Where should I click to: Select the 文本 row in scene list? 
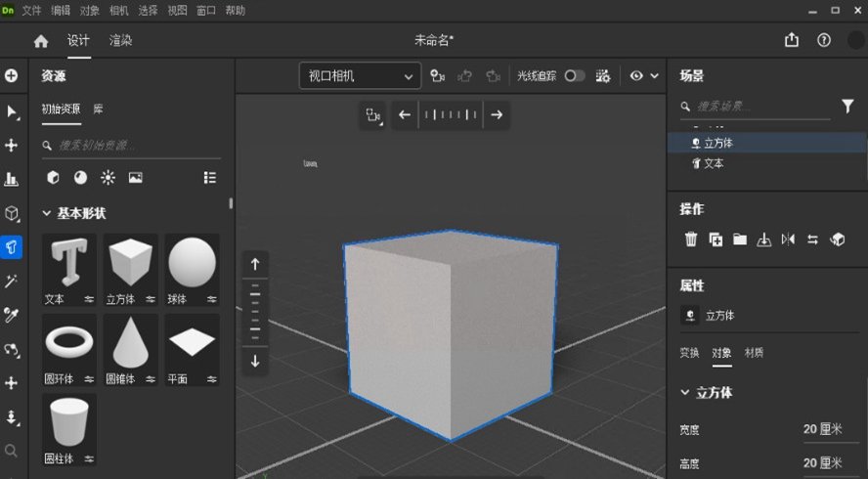pyautogui.click(x=767, y=163)
